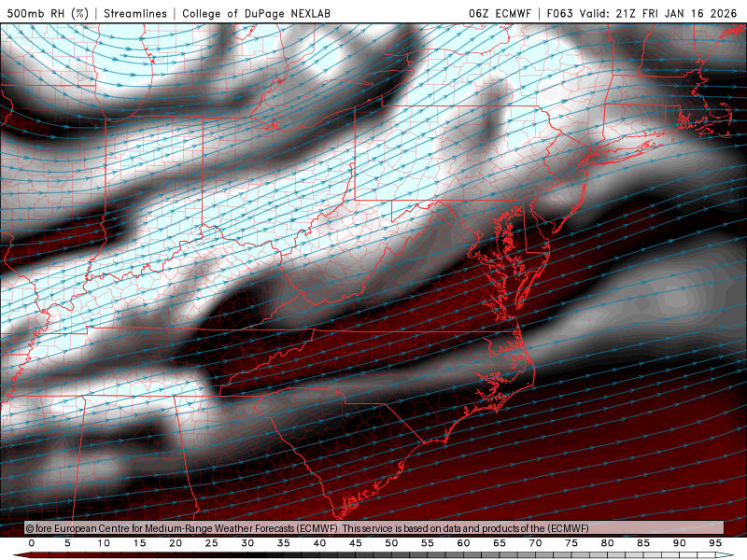Click the "Streamlines" label in header
The width and height of the screenshot is (747, 560).
[135, 13]
